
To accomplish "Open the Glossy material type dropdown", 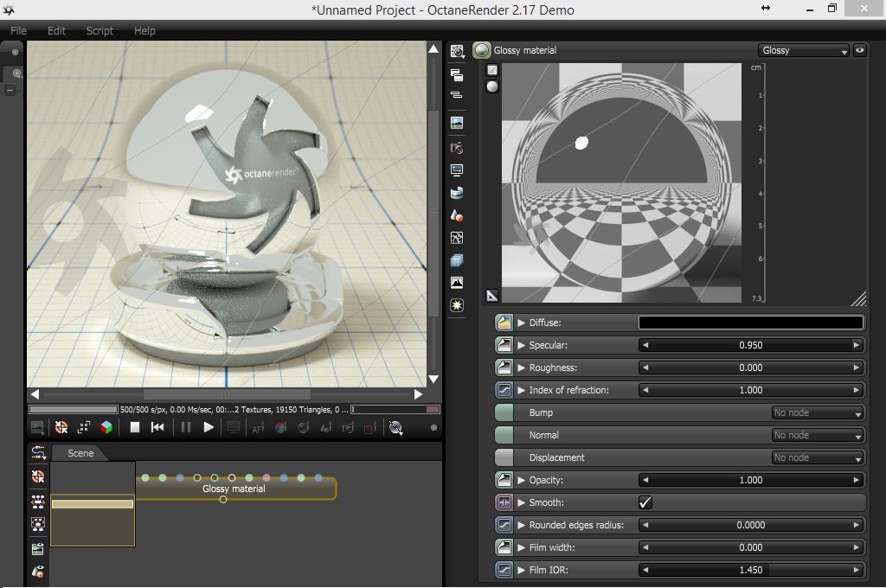I will click(803, 50).
